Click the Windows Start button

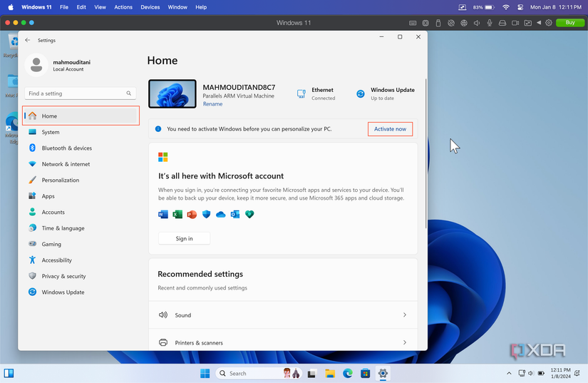click(205, 373)
